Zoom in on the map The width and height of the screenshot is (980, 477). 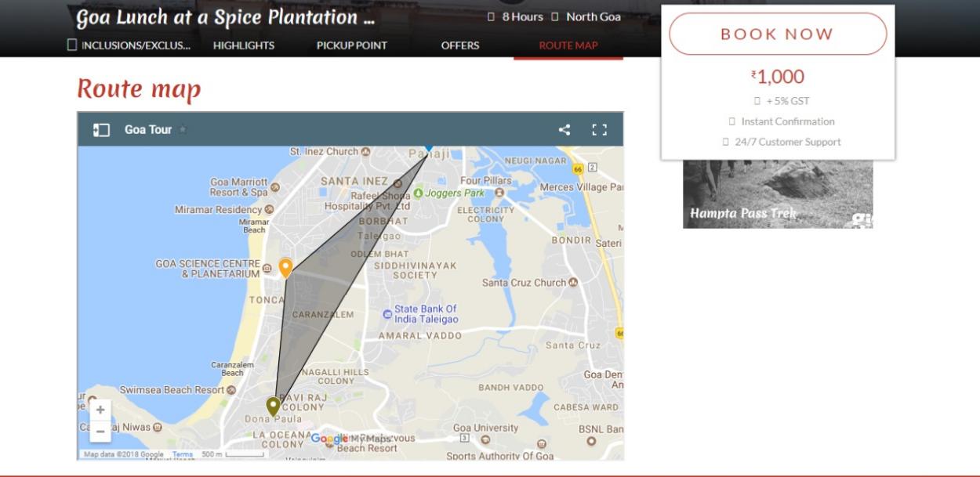(x=100, y=410)
